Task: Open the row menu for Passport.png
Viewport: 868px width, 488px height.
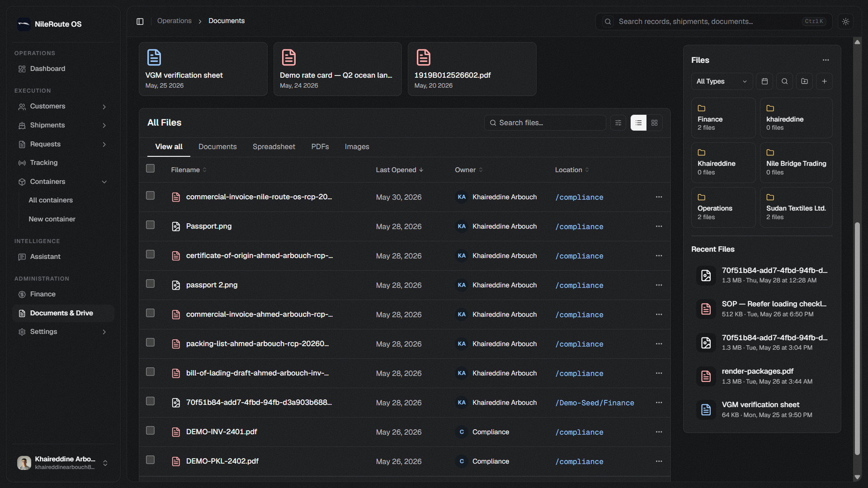Action: pos(659,226)
